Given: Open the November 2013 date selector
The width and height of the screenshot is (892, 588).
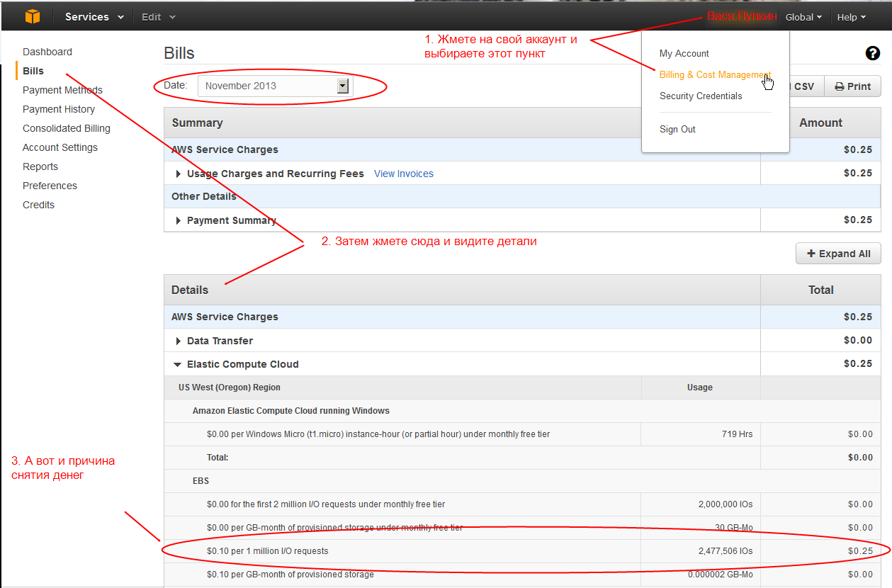Looking at the screenshot, I should (x=274, y=86).
